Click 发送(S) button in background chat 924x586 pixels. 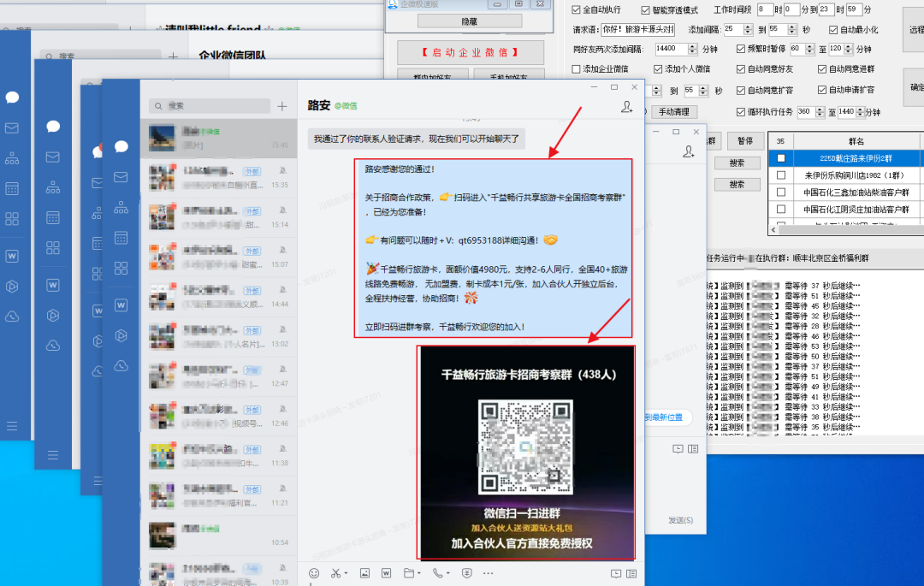681,520
